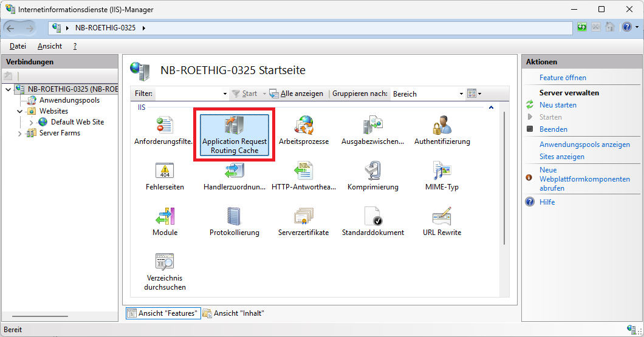Click Feature öffnen action link
Screen dimensions: 644x337
point(563,78)
